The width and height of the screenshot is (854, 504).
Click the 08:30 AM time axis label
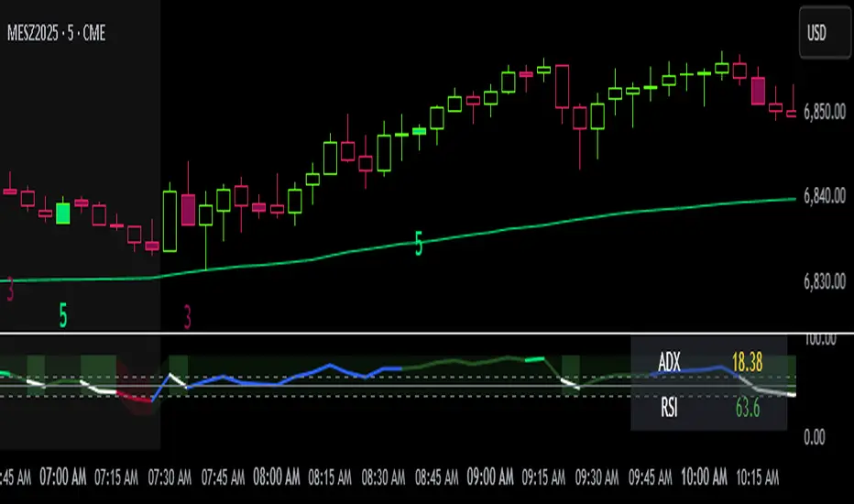pos(383,477)
